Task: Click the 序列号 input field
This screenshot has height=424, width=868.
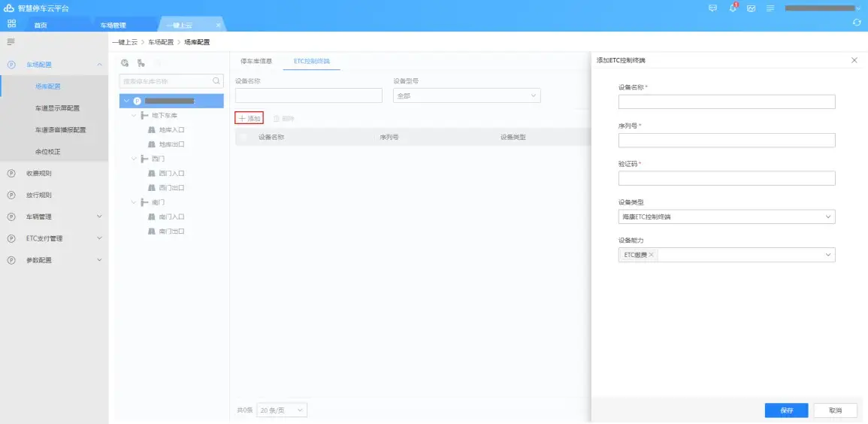Action: click(x=726, y=140)
